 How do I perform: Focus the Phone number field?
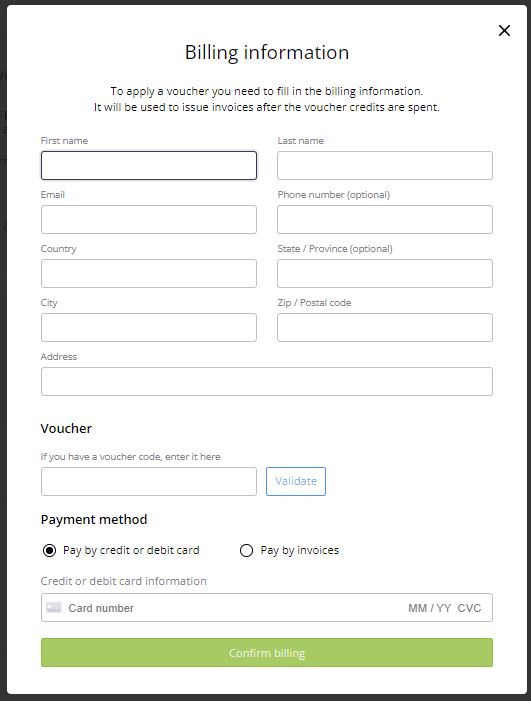pos(385,220)
